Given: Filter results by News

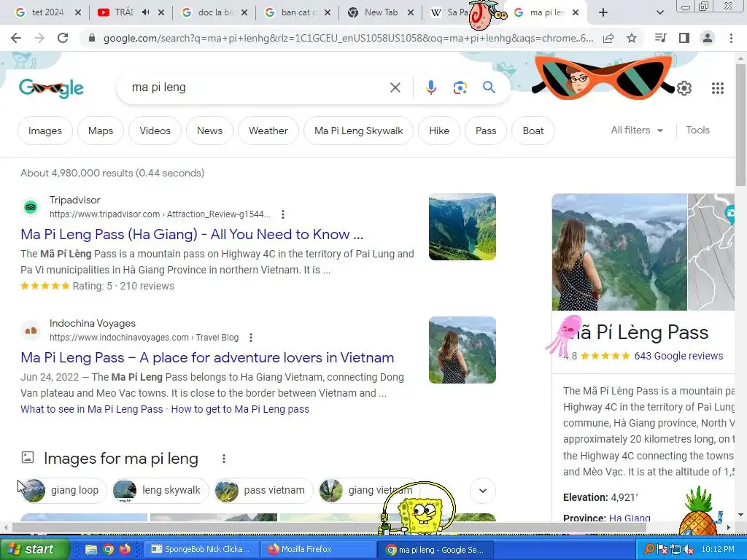Looking at the screenshot, I should [209, 131].
